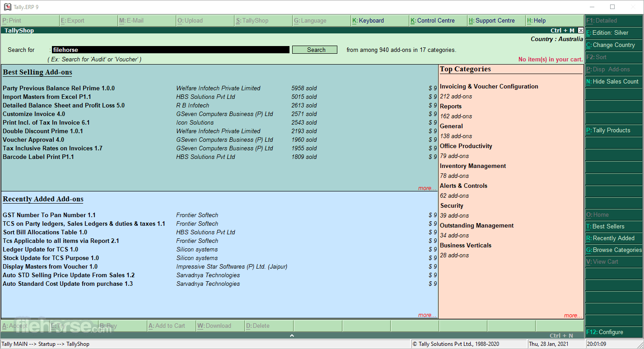Viewport: 644px width, 349px height.
Task: Open Outstanding Management category
Action: [477, 225]
